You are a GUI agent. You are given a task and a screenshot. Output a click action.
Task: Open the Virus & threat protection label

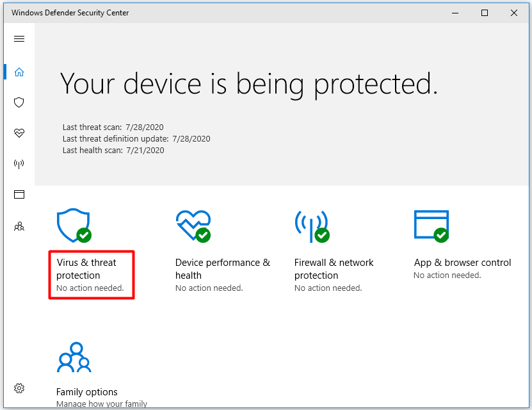(86, 269)
